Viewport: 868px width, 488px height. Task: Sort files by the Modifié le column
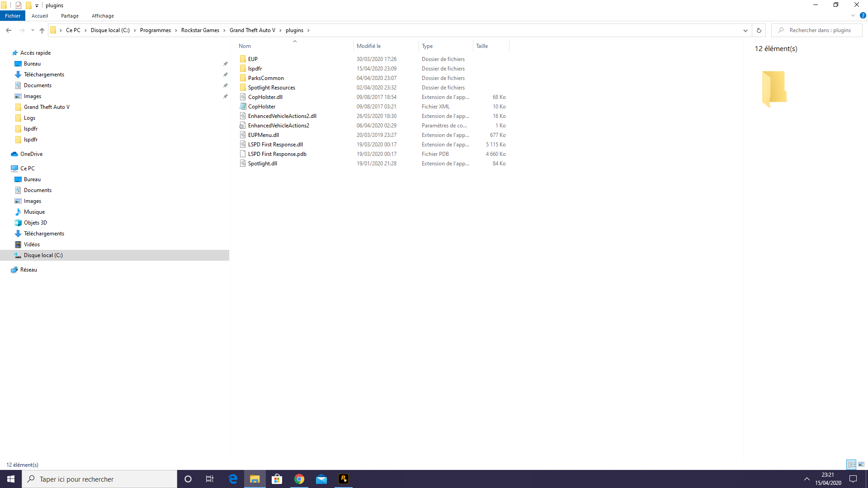point(368,46)
